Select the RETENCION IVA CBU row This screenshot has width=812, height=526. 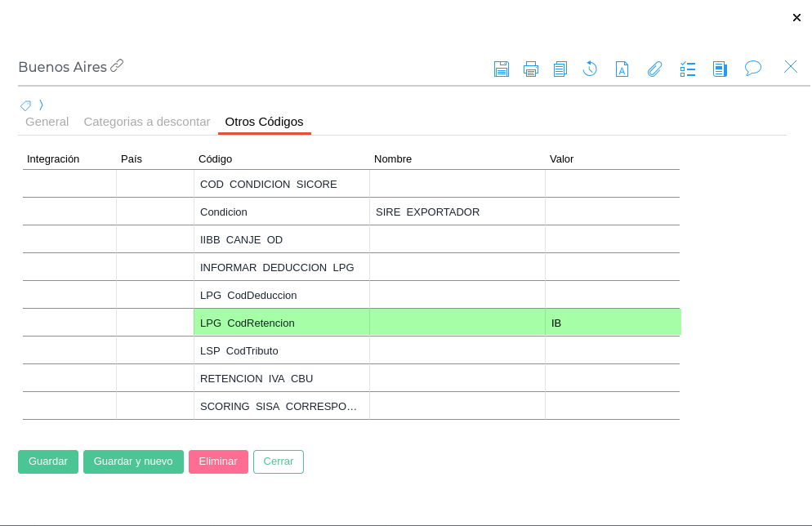281,378
